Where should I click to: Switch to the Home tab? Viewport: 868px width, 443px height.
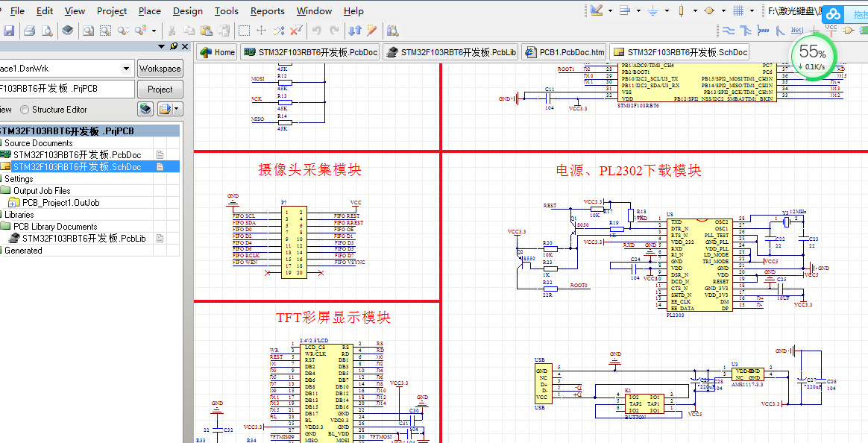pos(217,52)
